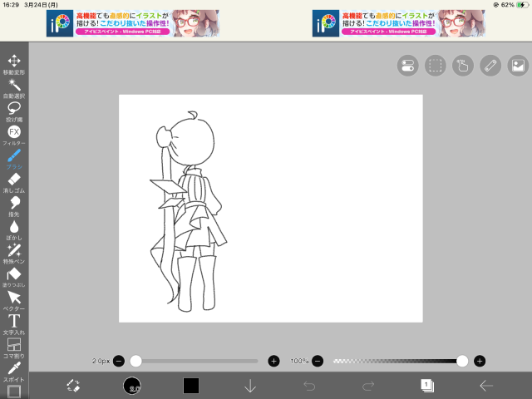Image resolution: width=532 pixels, height=399 pixels.
Task: Pick the Eyedropper (スポイト) tool
Action: [14, 372]
